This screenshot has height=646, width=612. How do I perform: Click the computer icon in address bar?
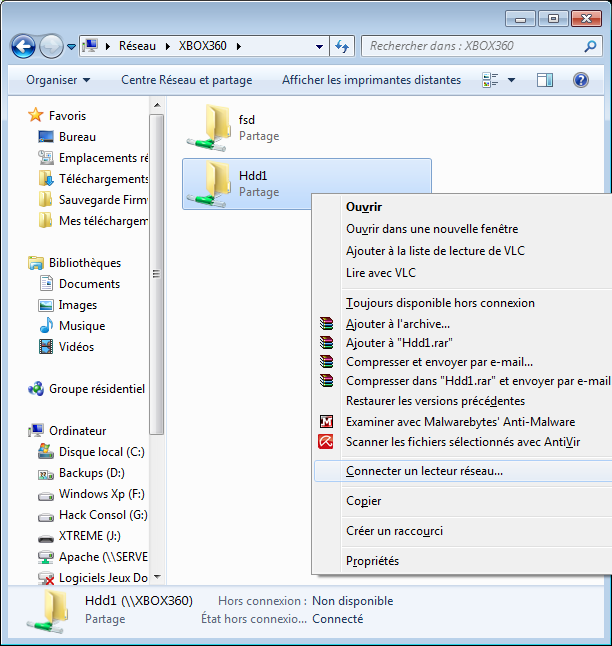(x=90, y=45)
